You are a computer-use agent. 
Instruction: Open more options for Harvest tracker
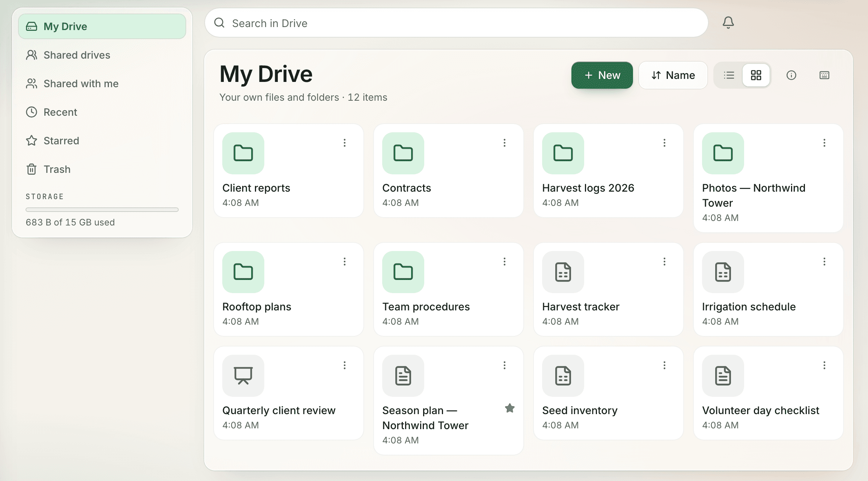coord(664,262)
